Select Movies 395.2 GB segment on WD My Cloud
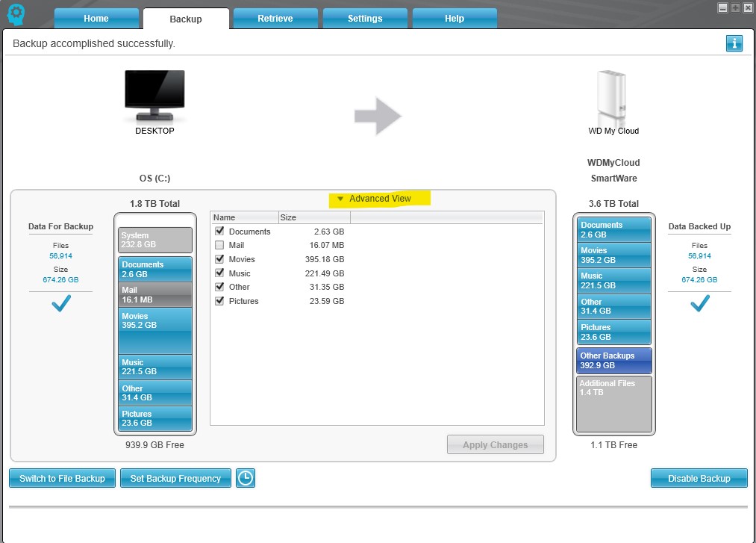Viewport: 756px width, 543px height. [x=613, y=255]
